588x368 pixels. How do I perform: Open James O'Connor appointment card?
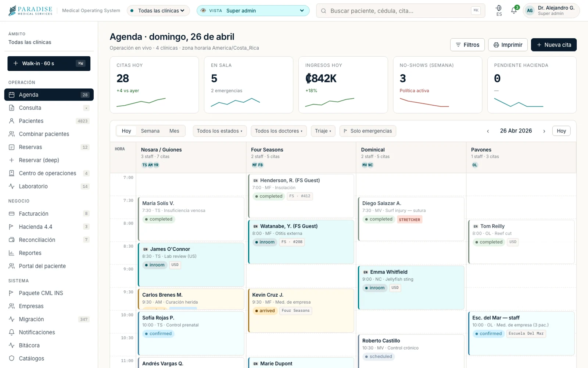191,265
